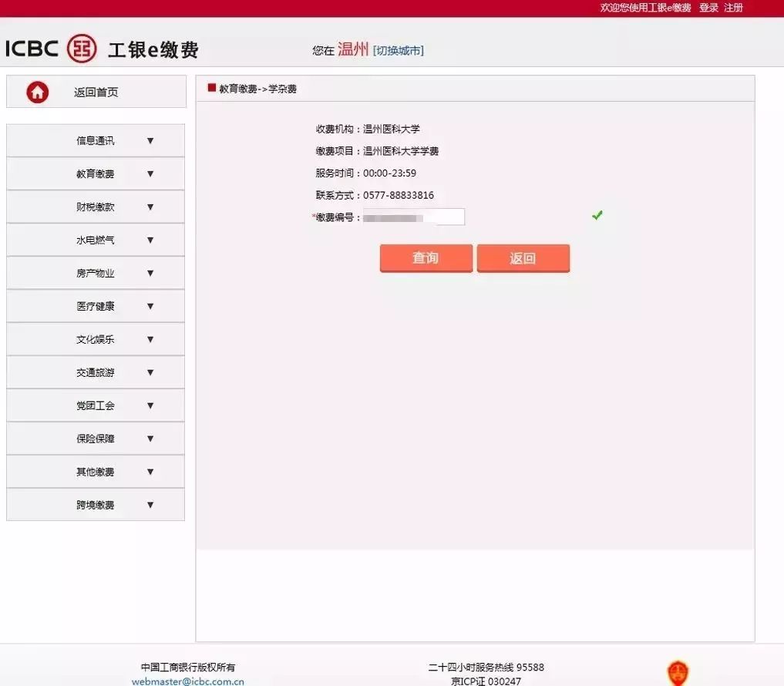Open the 医疗健康 menu category
This screenshot has height=686, width=784.
(96, 306)
